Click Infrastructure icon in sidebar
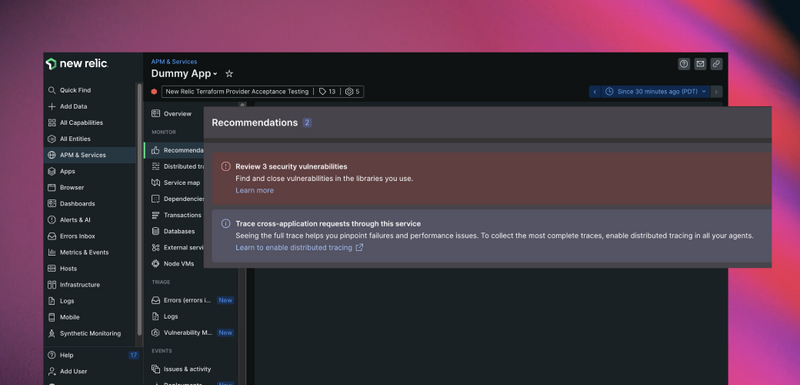 click(x=52, y=285)
